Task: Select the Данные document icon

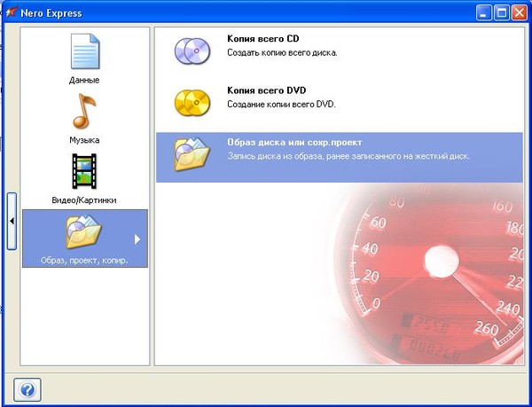Action: 85,51
